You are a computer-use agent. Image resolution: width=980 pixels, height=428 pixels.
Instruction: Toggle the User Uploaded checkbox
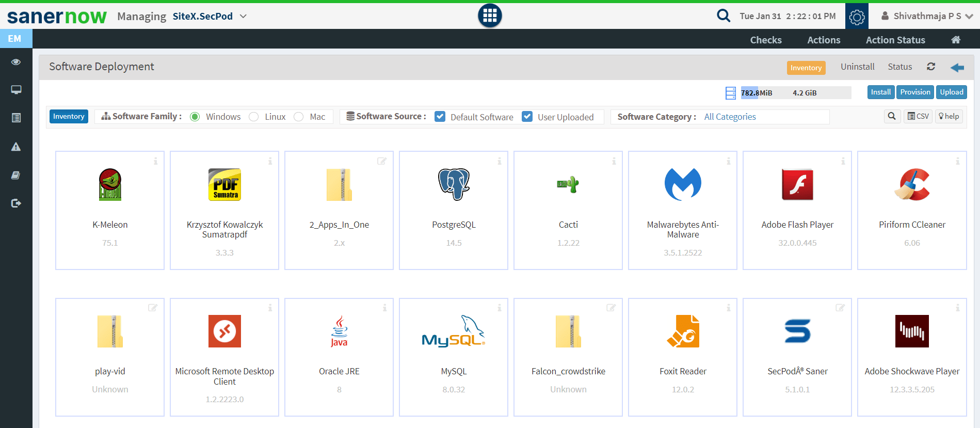point(527,117)
